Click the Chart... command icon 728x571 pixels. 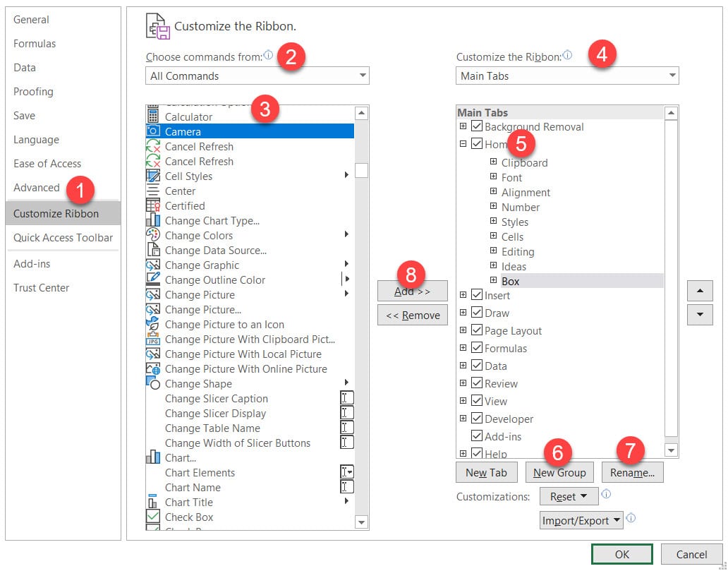(x=153, y=457)
